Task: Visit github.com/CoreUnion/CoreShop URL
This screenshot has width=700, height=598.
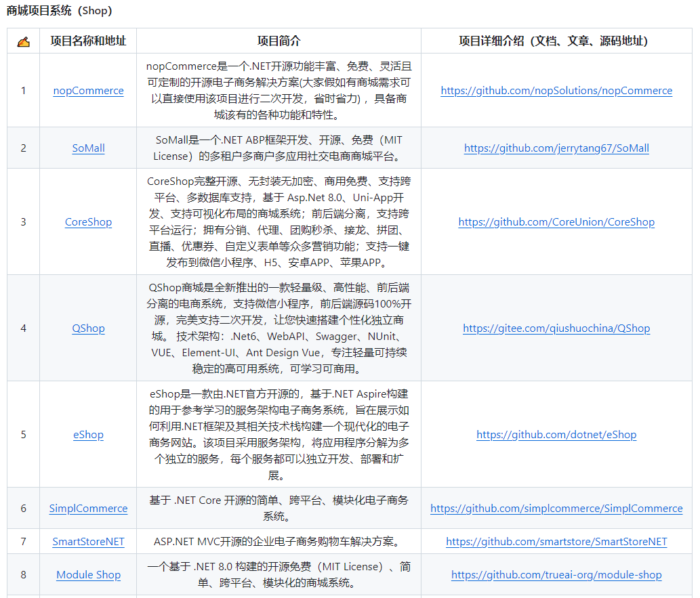Action: point(556,222)
